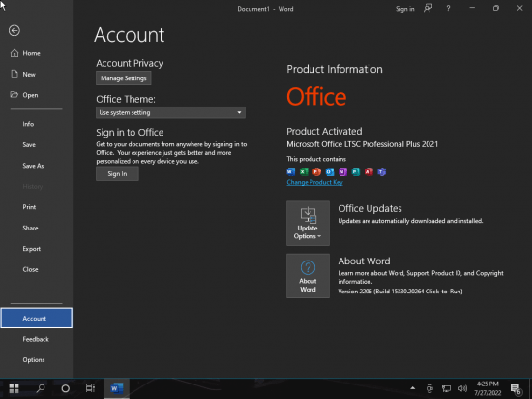Click the Outlook app icon
532x399 pixels.
[x=330, y=171]
